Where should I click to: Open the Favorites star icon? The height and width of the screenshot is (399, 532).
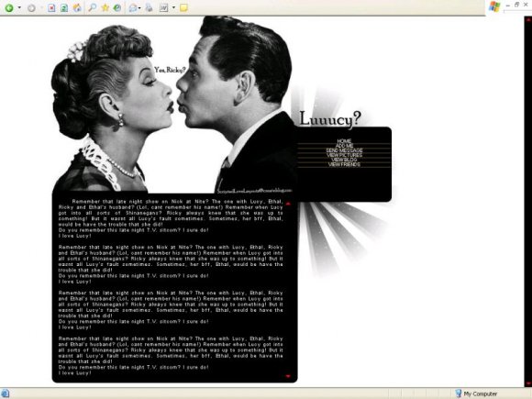105,7
